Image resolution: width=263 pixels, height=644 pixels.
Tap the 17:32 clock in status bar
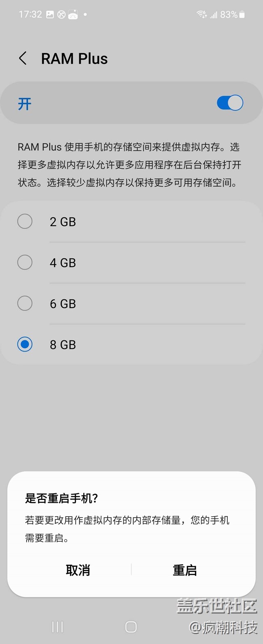30,15
